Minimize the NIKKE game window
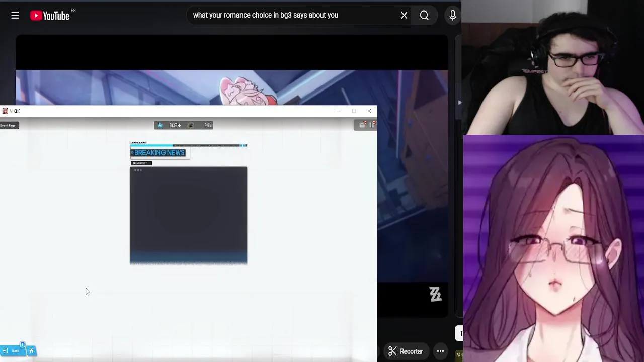644x362 pixels. click(339, 111)
